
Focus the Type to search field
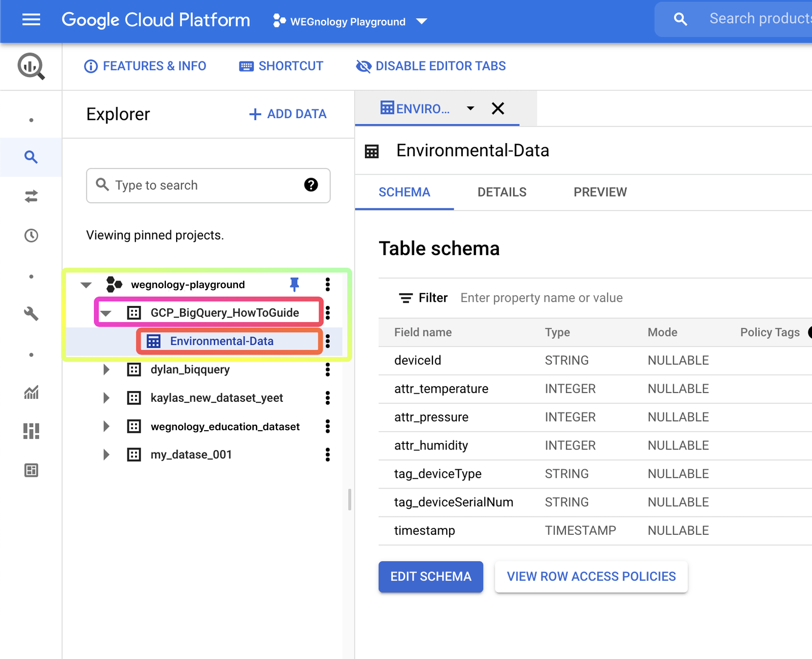(x=208, y=185)
